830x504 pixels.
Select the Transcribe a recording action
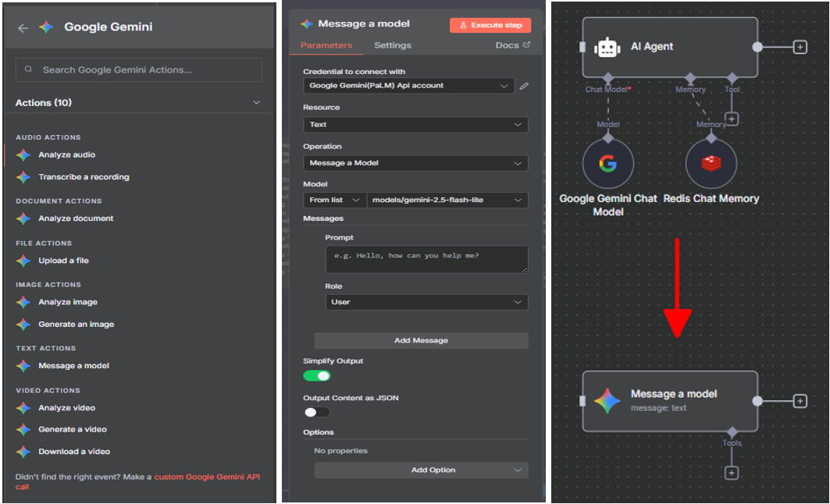tap(84, 177)
